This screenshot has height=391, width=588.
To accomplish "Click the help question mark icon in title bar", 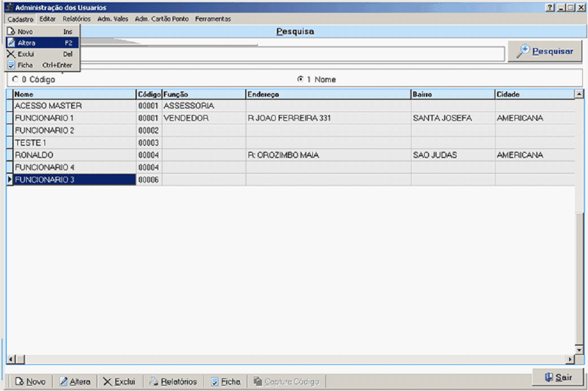I will 550,8.
